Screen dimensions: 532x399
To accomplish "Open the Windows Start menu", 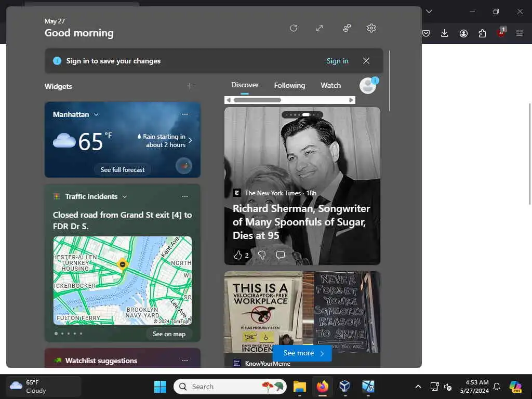I will (160, 387).
